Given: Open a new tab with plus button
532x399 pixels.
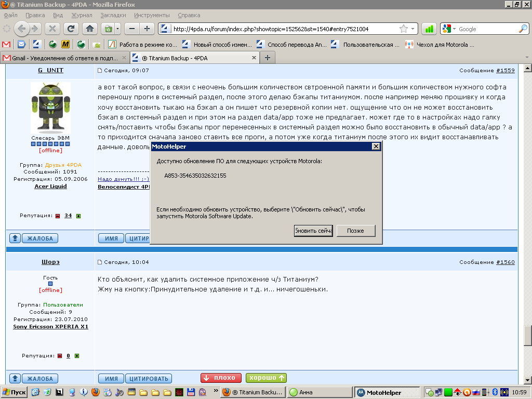Looking at the screenshot, I should (268, 58).
